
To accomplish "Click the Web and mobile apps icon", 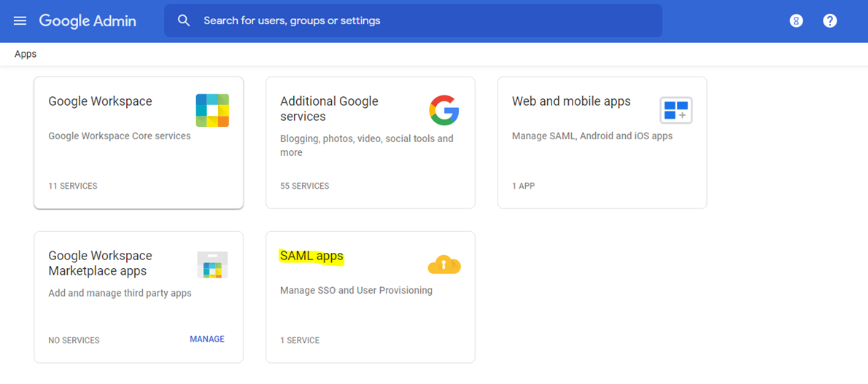I will tap(675, 111).
